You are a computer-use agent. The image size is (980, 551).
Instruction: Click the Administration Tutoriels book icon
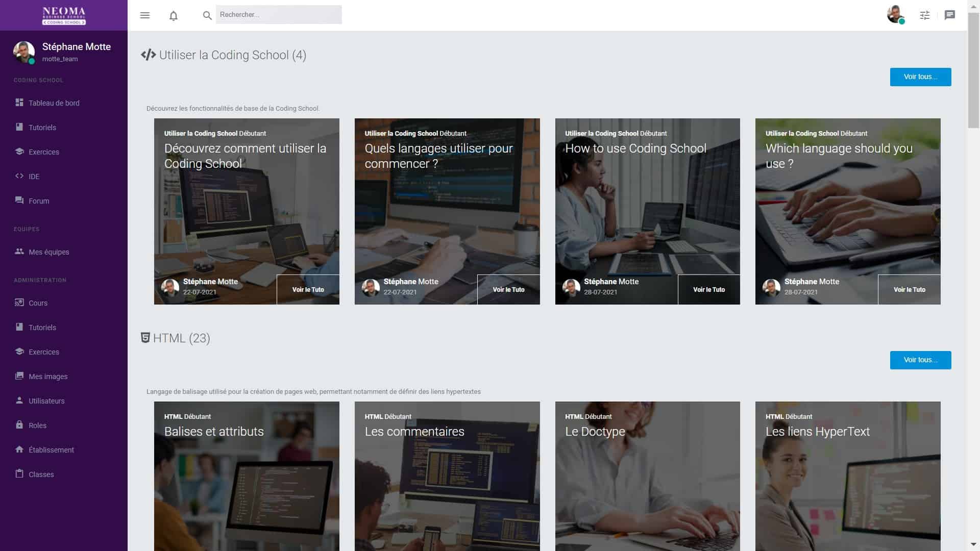click(x=19, y=327)
